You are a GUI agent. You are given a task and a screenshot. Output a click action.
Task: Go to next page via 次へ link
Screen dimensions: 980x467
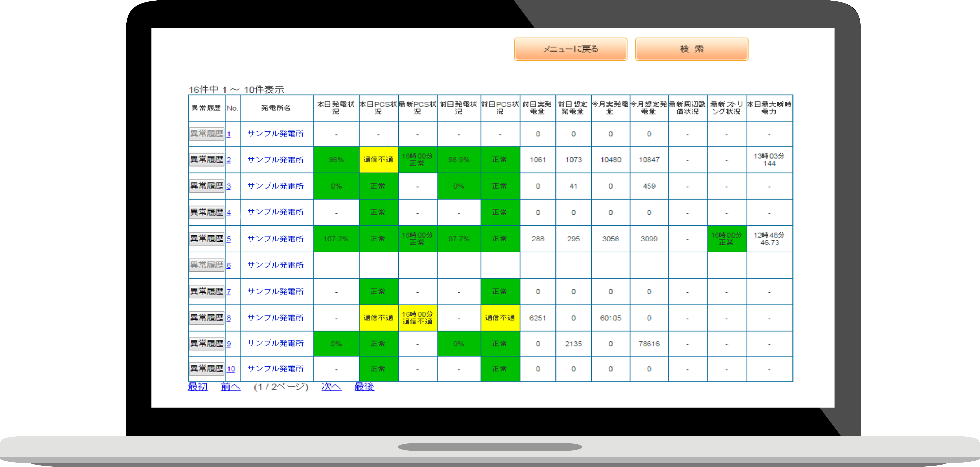(x=331, y=387)
